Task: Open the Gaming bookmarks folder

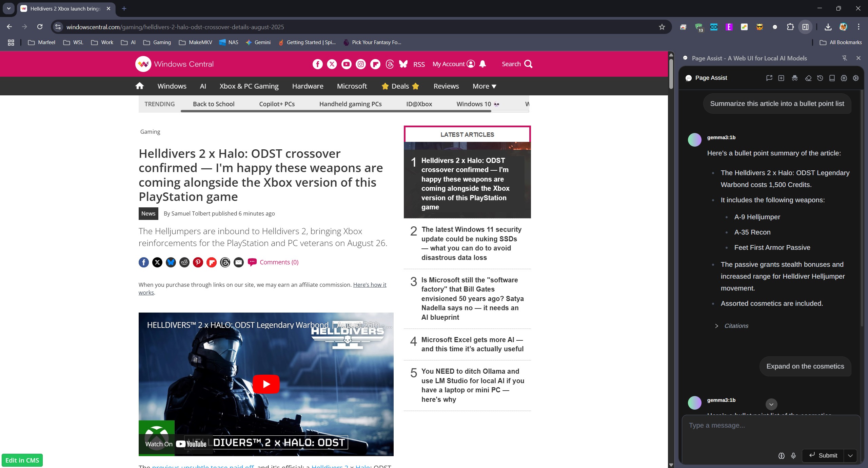Action: [157, 42]
